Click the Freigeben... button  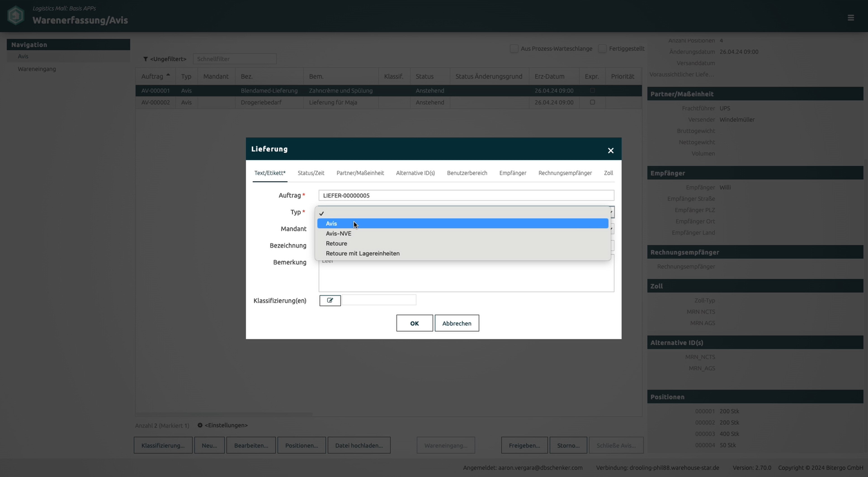click(524, 445)
